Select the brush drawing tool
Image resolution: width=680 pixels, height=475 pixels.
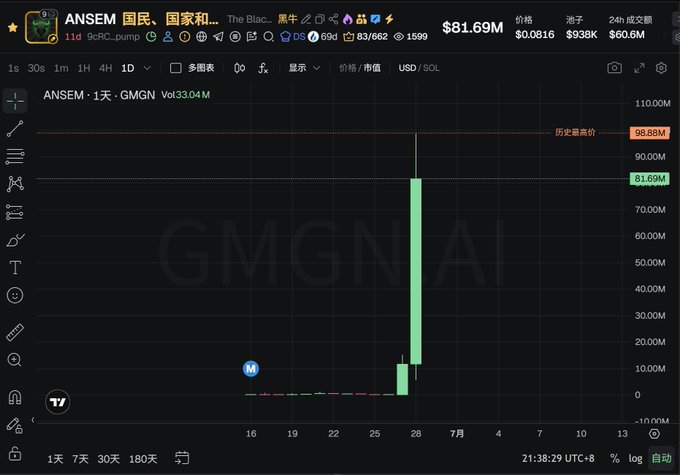[15, 240]
